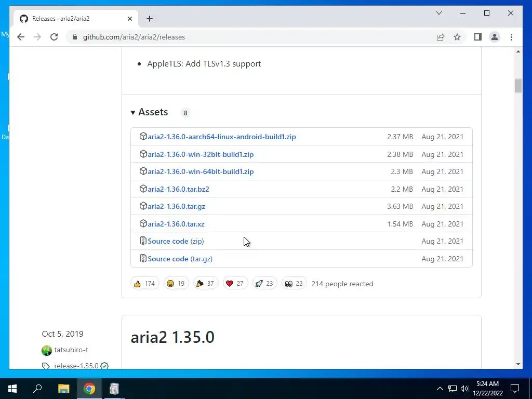The height and width of the screenshot is (399, 532).
Task: Download aria2-1.36.0.tar.gz
Action: (177, 207)
